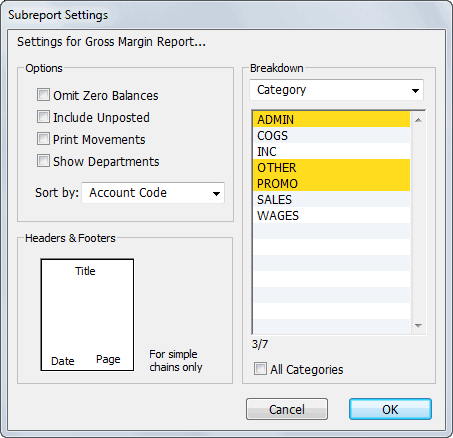Enable Omit Zero Balances checkbox
Image resolution: width=453 pixels, height=438 pixels.
43,95
